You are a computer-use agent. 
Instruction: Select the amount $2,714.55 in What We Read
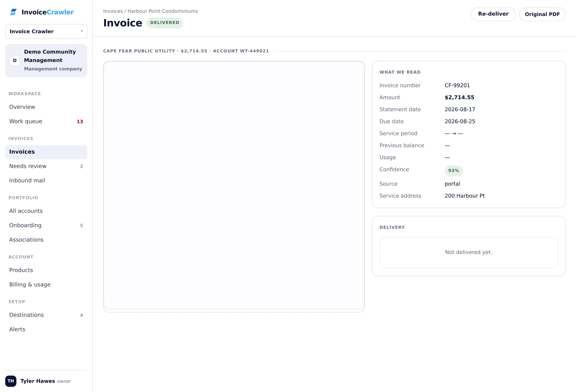[459, 97]
